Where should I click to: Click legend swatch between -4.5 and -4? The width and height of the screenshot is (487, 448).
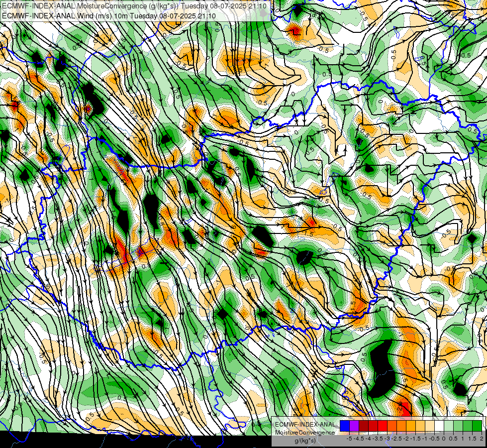(364, 426)
